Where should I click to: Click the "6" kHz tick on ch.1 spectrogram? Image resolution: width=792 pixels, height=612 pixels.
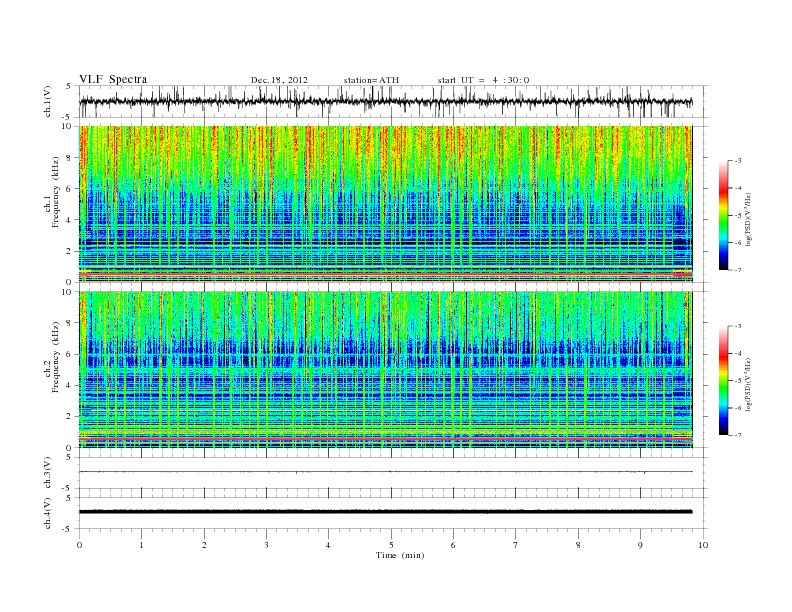(70, 189)
